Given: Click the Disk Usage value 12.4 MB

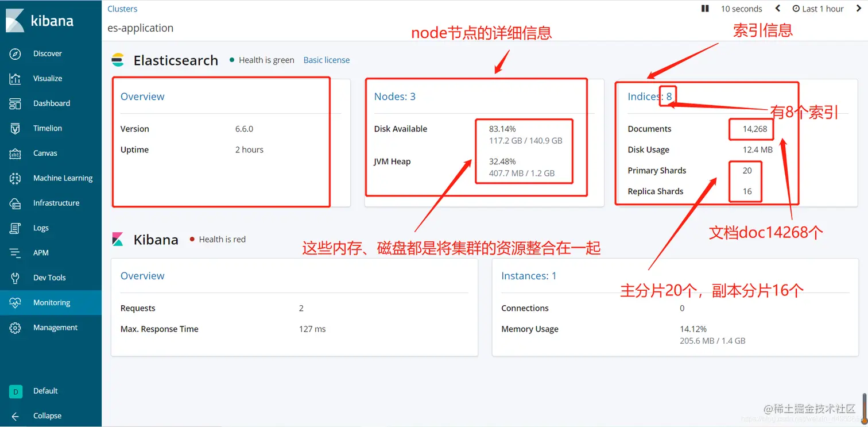Looking at the screenshot, I should 758,149.
